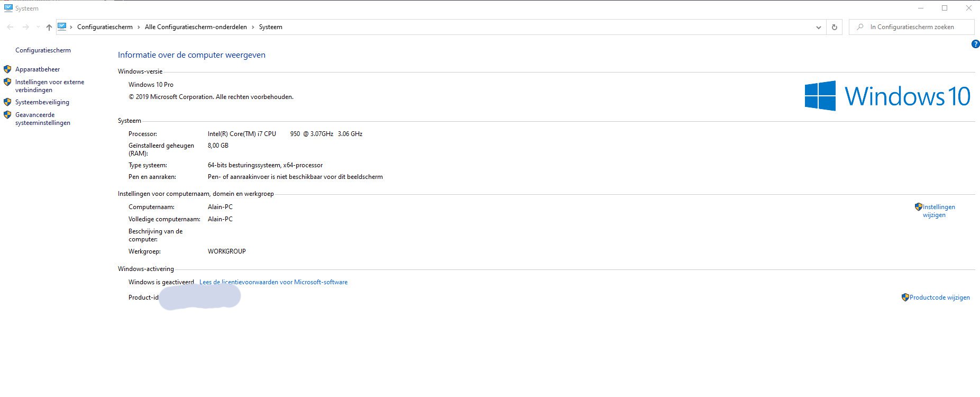Open address bar history dropdown
980x397 pixels.
point(819,27)
